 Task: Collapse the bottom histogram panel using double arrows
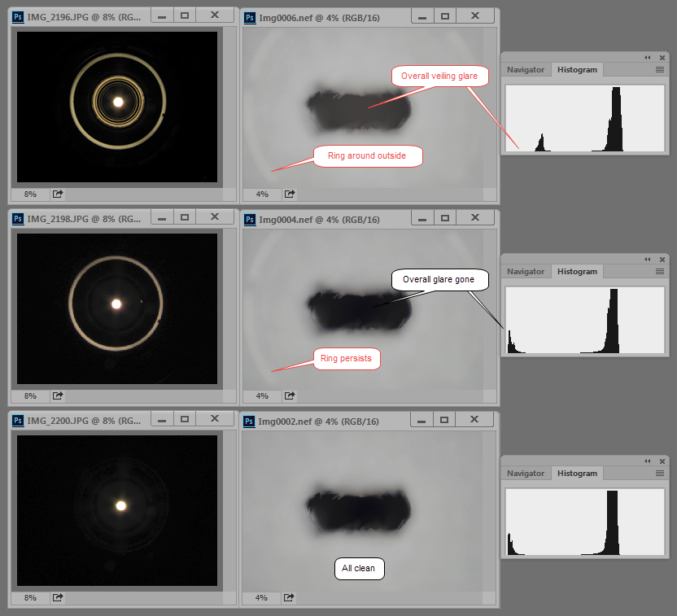pyautogui.click(x=647, y=461)
